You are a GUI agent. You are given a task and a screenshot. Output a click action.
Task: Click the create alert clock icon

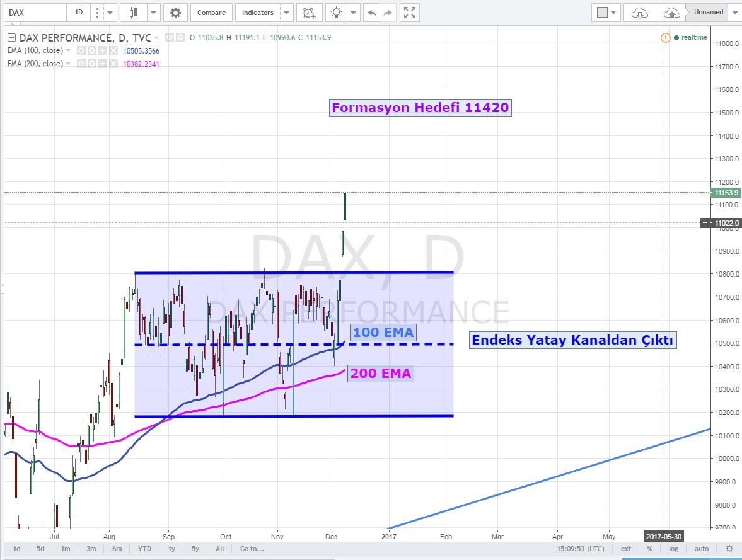click(x=308, y=13)
